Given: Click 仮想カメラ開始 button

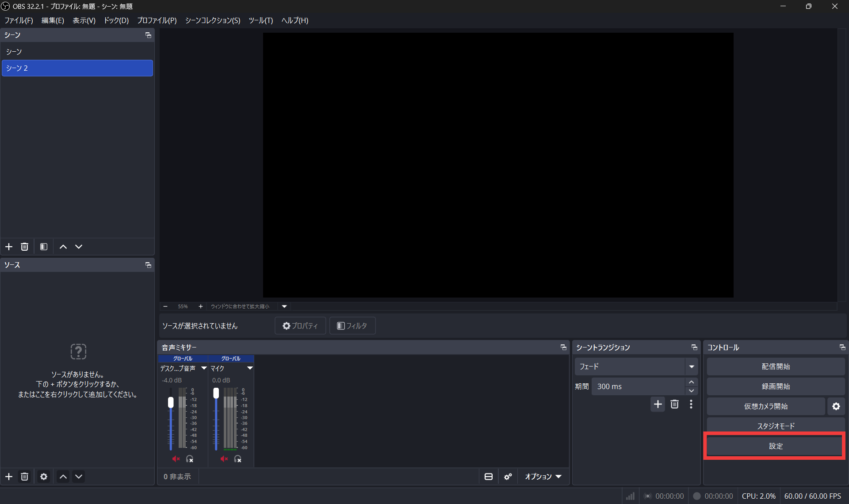Looking at the screenshot, I should point(766,406).
